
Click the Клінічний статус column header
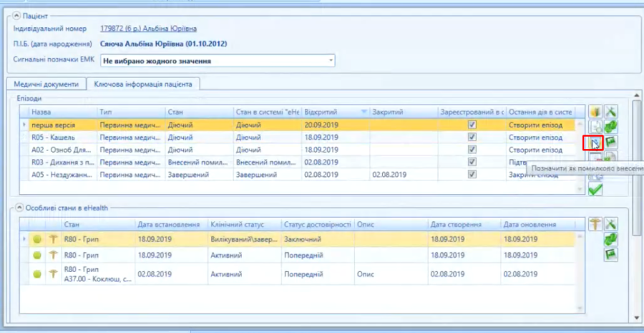(x=244, y=224)
